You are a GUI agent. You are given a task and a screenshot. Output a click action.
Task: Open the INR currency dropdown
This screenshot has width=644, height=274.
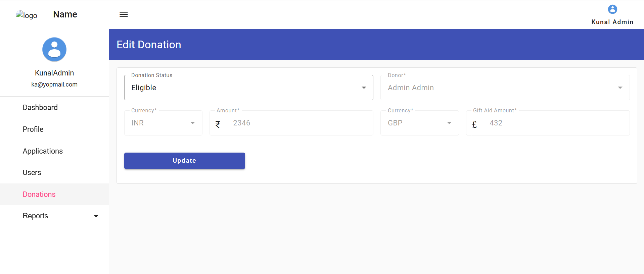[163, 123]
